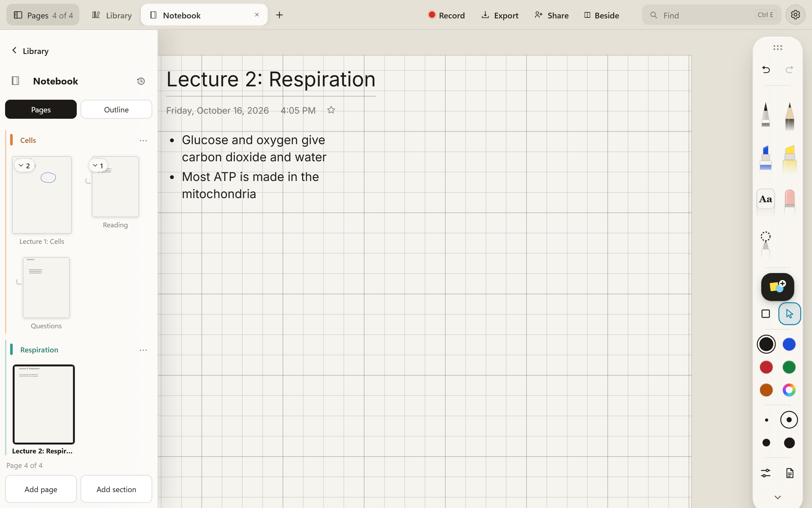Image resolution: width=812 pixels, height=508 pixels.
Task: Click the notebook cover icon beside title
Action: pyautogui.click(x=16, y=81)
